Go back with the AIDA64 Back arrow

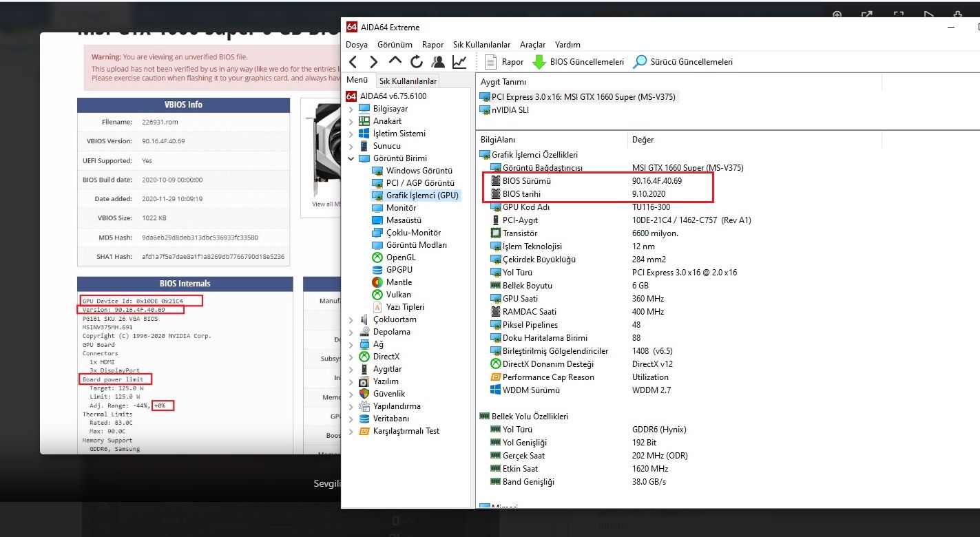pos(353,62)
